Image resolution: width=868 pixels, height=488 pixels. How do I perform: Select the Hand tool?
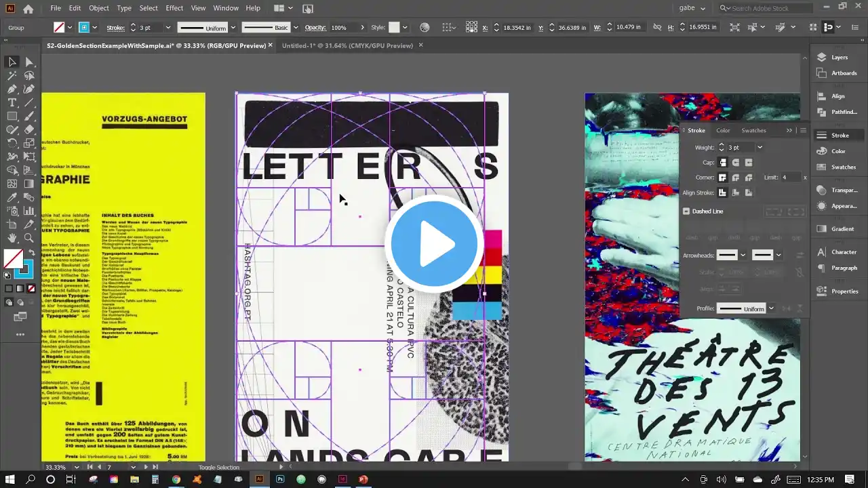(x=12, y=238)
